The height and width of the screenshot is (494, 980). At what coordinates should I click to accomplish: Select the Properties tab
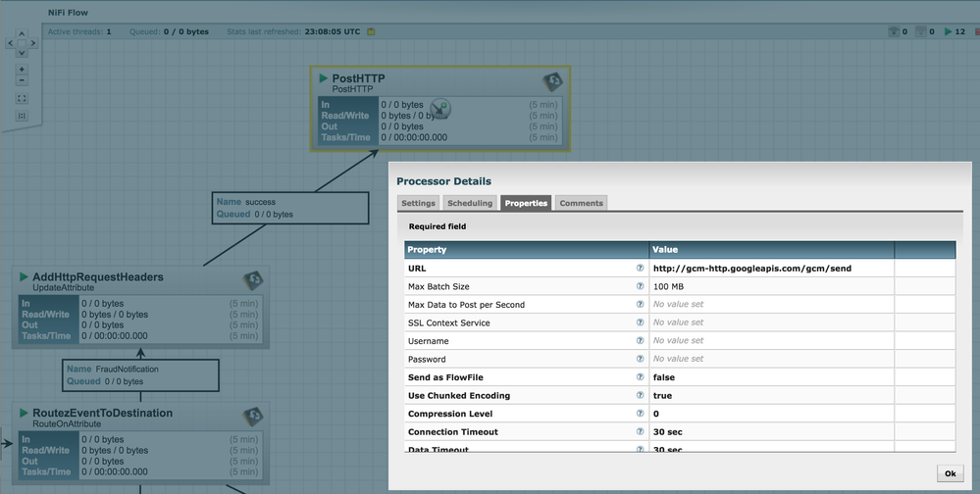tap(526, 203)
